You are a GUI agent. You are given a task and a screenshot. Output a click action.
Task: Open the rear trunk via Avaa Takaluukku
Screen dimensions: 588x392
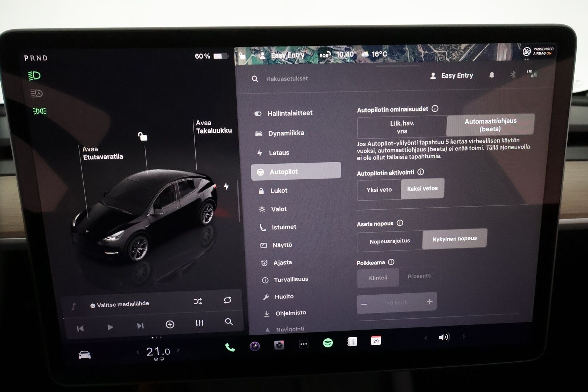coord(213,127)
